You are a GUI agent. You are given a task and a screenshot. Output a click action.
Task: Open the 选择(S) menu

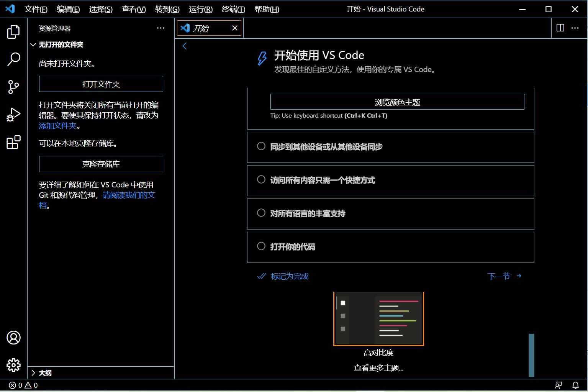pyautogui.click(x=101, y=9)
